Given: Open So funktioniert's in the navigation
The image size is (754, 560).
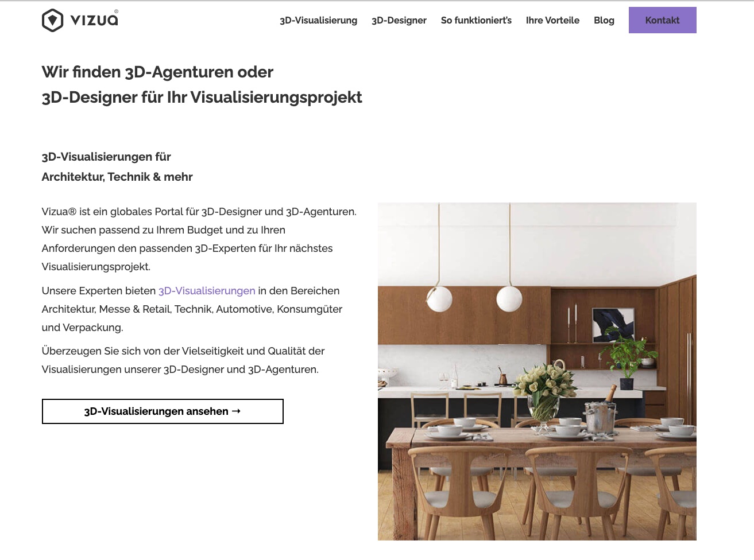Looking at the screenshot, I should [x=476, y=20].
